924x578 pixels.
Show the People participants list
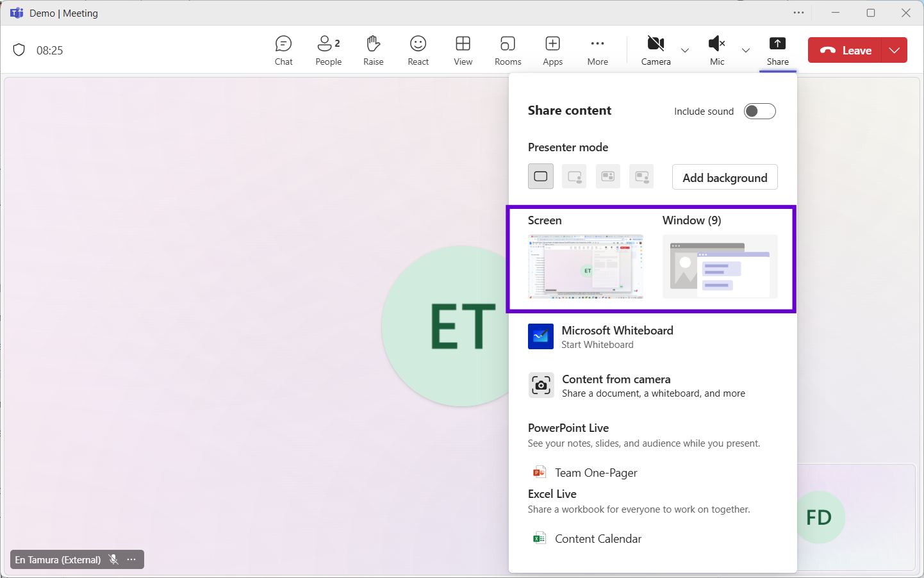[x=329, y=51]
